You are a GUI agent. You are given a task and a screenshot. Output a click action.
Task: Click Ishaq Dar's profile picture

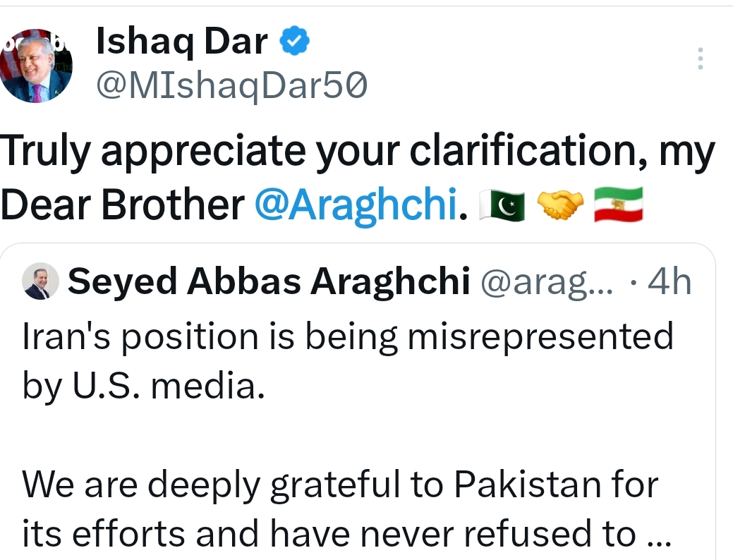click(x=36, y=66)
